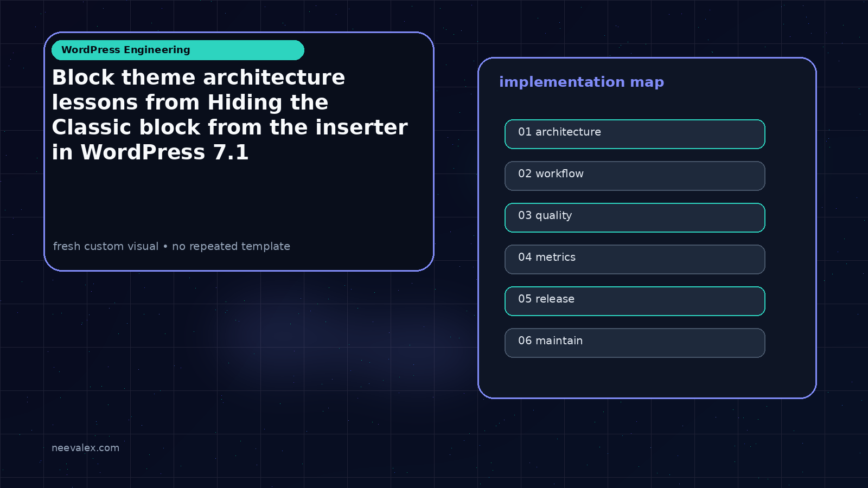Choose the 04 metrics entry

tap(635, 259)
